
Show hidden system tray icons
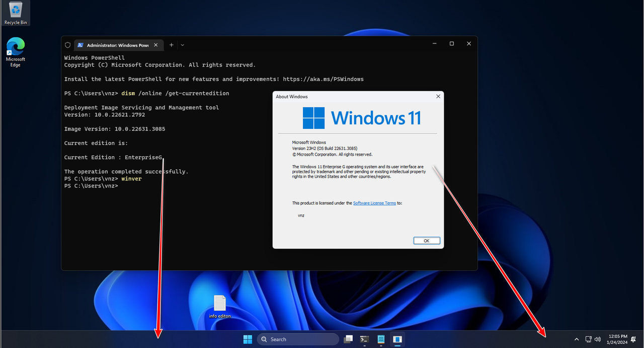(x=577, y=339)
